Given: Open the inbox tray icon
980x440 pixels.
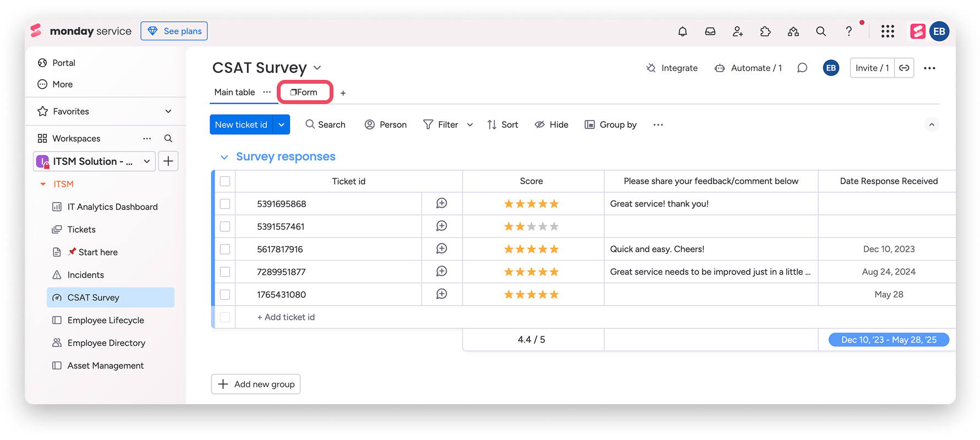Looking at the screenshot, I should tap(710, 31).
